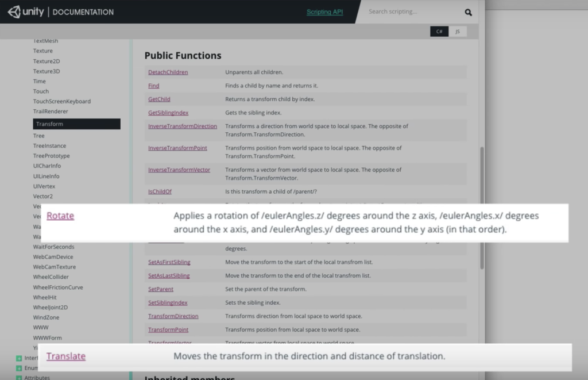
Task: Select TreePrototype in the sidebar
Action: tap(51, 156)
